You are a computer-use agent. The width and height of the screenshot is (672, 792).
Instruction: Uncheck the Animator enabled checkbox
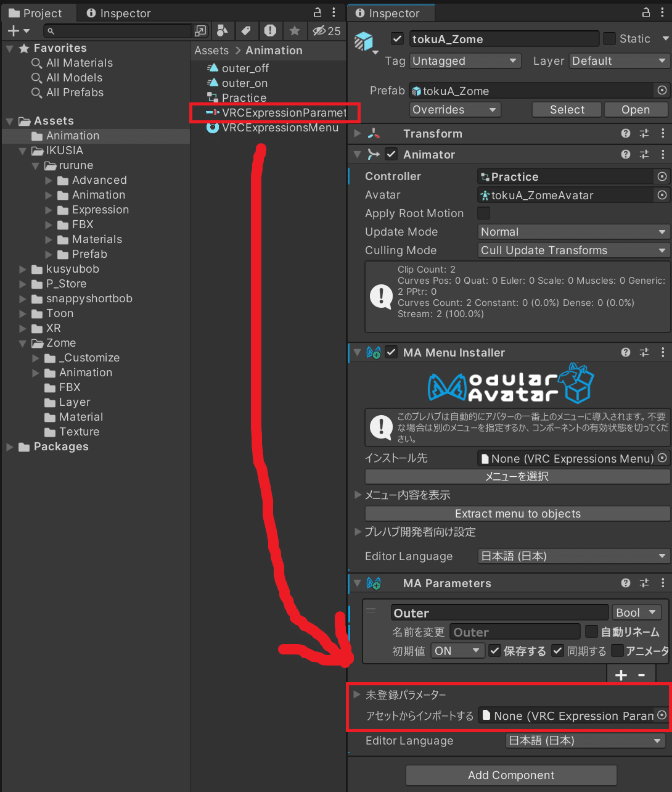pyautogui.click(x=391, y=154)
